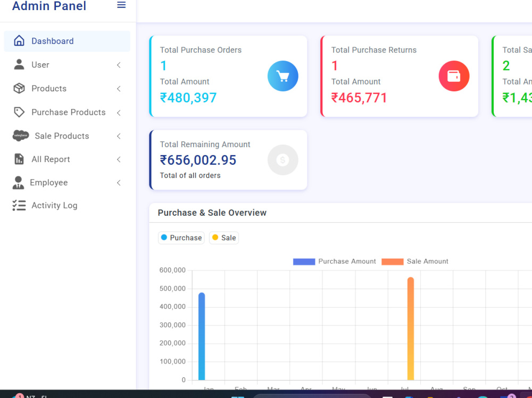Expand the All Report chevron

coord(119,159)
